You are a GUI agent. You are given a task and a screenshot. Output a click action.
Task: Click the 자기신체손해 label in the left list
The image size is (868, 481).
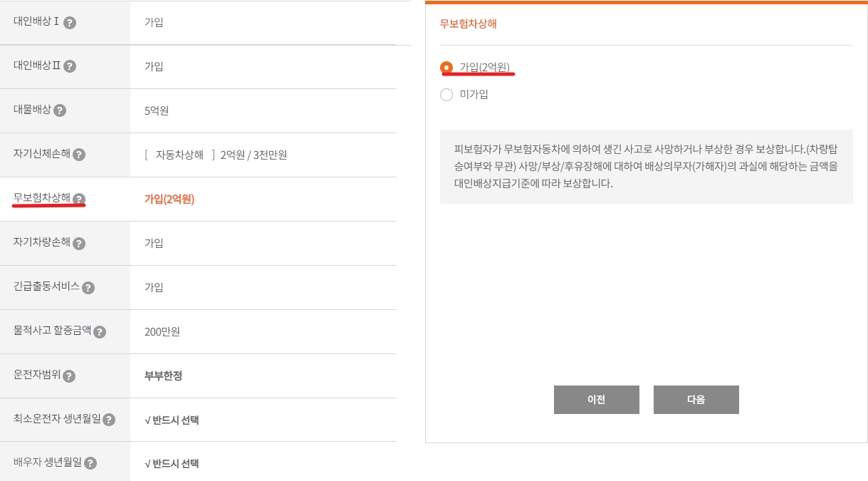(x=41, y=154)
